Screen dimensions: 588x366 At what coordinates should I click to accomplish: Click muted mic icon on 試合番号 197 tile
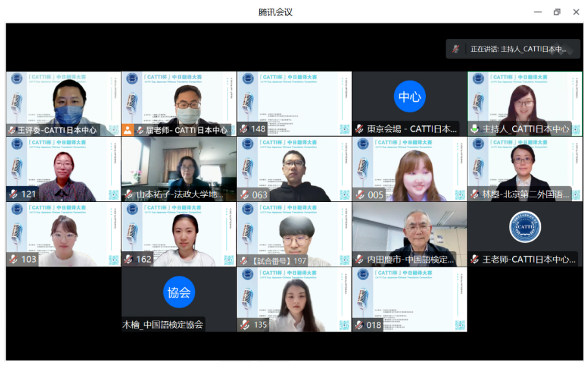click(x=244, y=260)
